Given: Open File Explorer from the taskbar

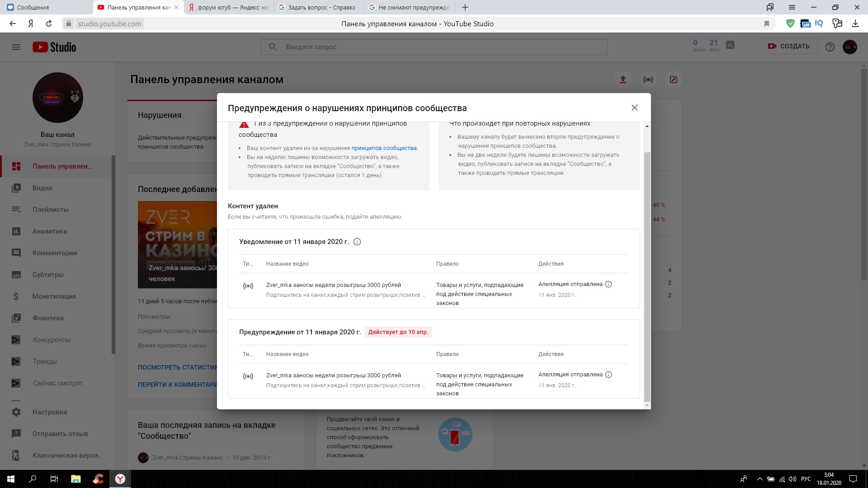Looking at the screenshot, I should [x=76, y=479].
